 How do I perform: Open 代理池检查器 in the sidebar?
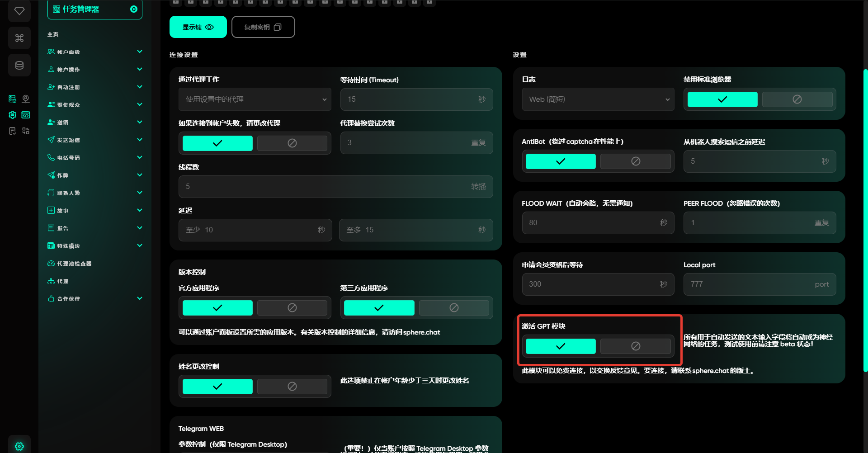(x=74, y=264)
